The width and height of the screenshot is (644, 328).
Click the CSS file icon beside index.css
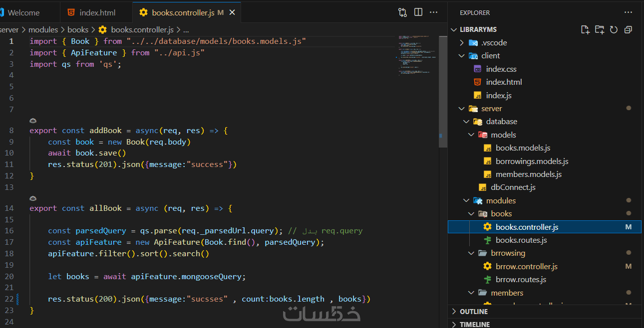coord(478,69)
